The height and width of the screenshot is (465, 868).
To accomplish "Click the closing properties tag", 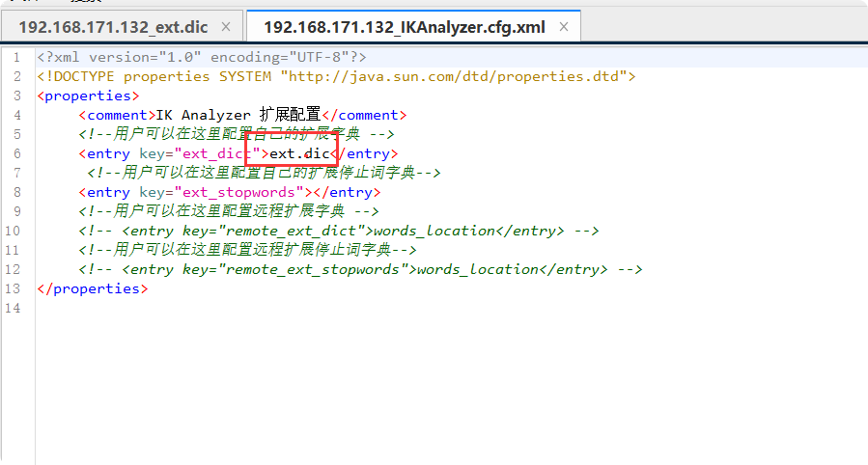I will pyautogui.click(x=93, y=288).
